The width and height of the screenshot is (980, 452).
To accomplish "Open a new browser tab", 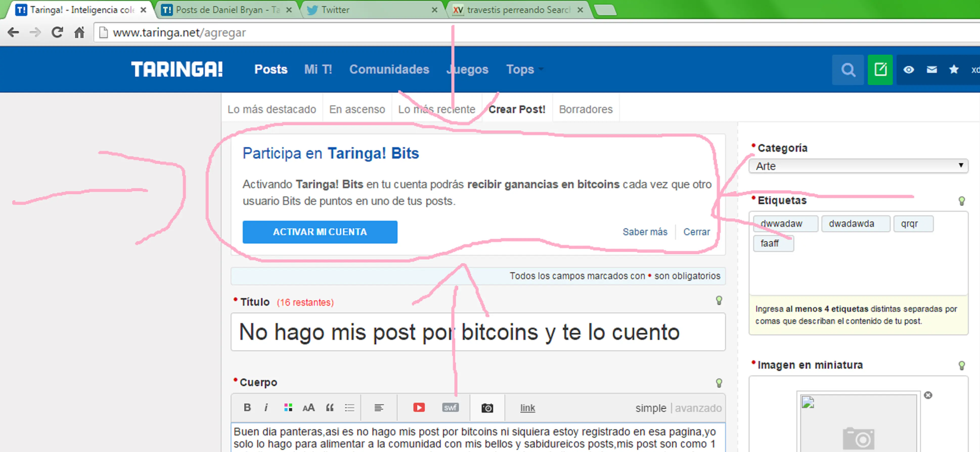I will [605, 10].
